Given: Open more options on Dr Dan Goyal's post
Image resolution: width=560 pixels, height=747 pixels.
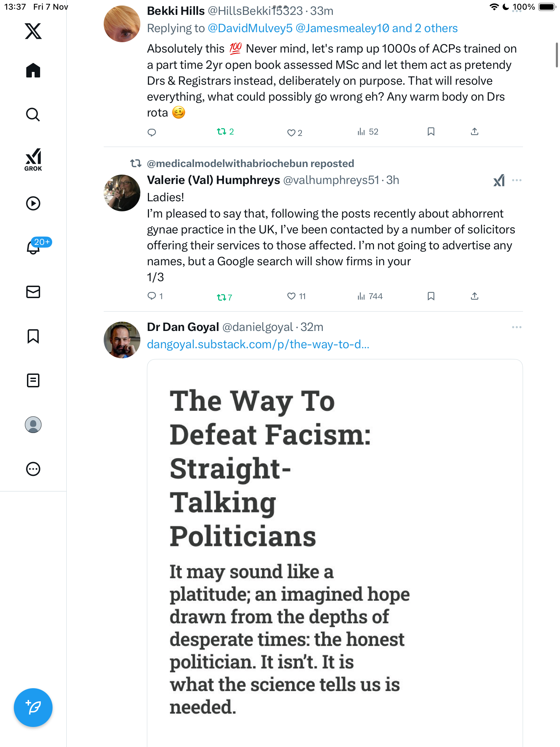Looking at the screenshot, I should click(516, 327).
